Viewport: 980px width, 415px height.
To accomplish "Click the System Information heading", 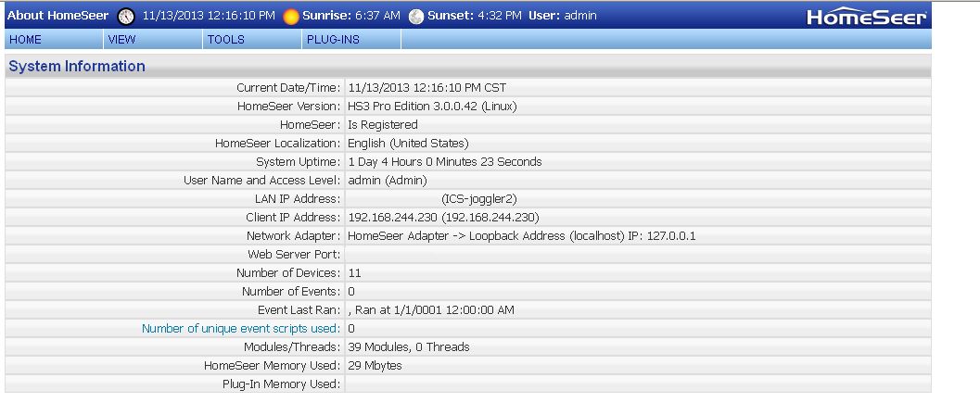I will (x=77, y=66).
